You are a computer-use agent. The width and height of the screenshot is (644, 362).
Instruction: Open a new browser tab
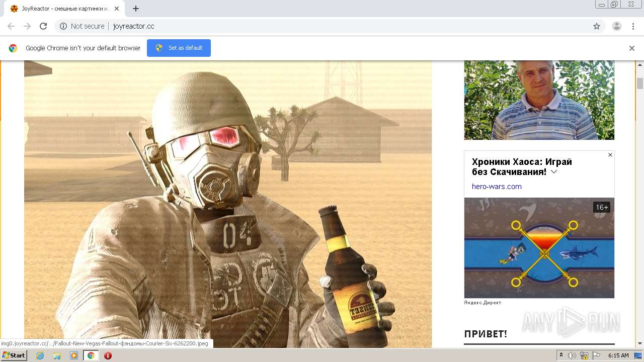[x=136, y=9]
